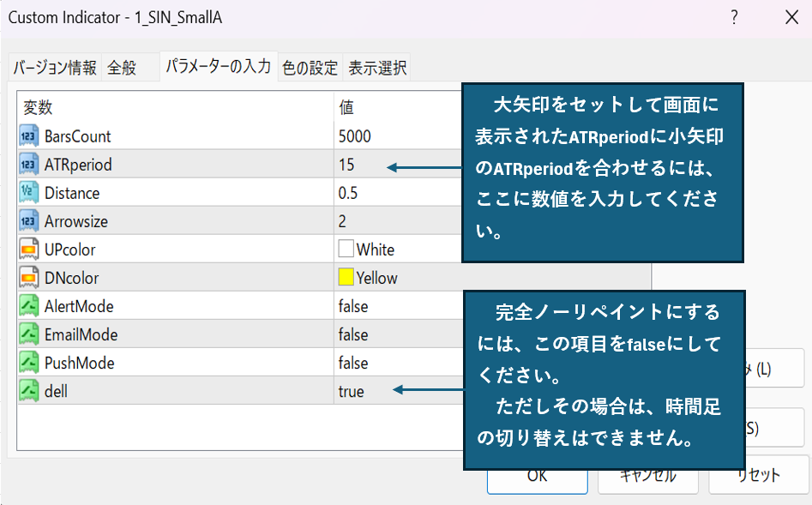The image size is (812, 505).
Task: Toggle the EmailMode false value
Action: [353, 334]
